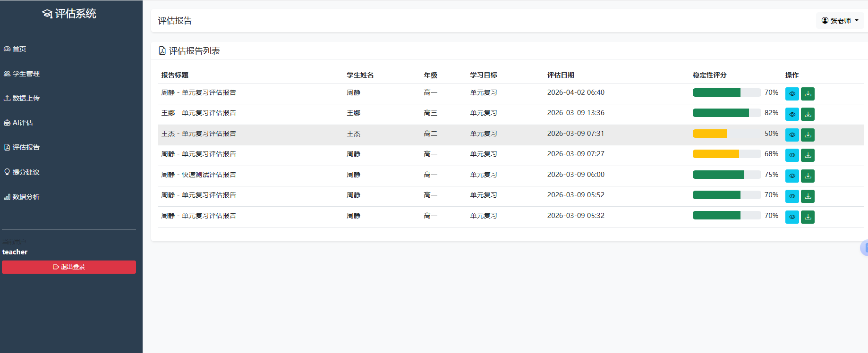Click the 50% score text
Viewport: 868px width, 353px height.
click(x=771, y=134)
